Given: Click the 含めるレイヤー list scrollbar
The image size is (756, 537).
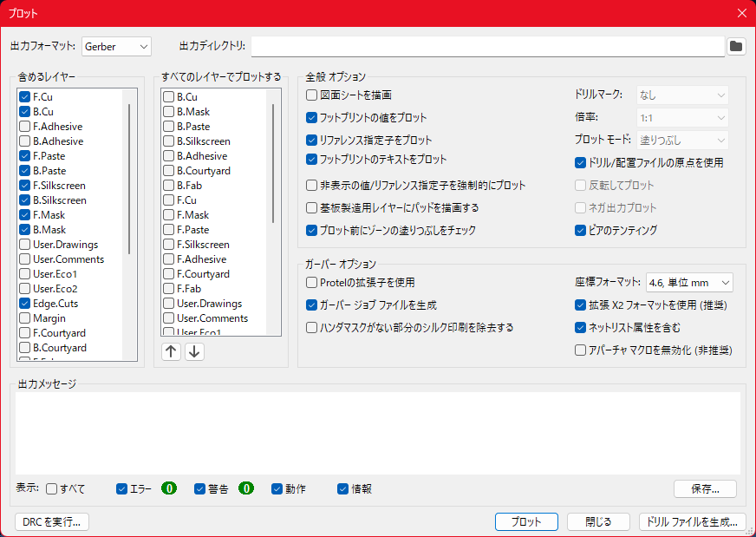Looking at the screenshot, I should click(x=129, y=179).
